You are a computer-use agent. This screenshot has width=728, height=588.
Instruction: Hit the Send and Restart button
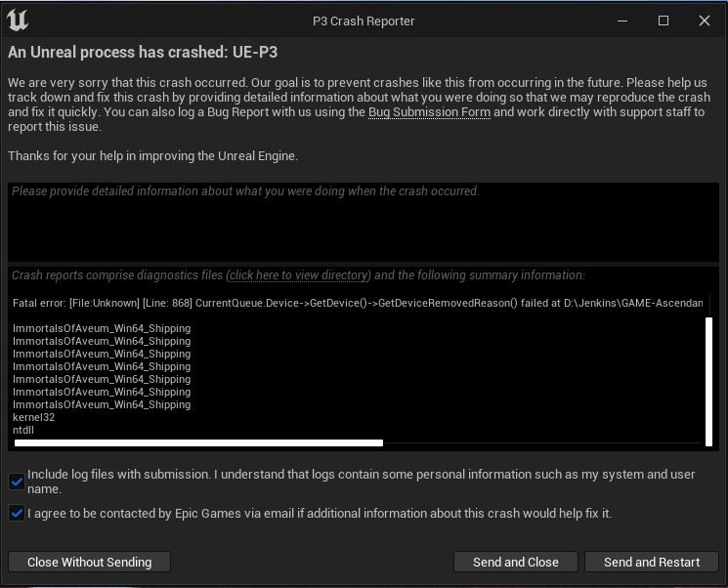tap(652, 562)
